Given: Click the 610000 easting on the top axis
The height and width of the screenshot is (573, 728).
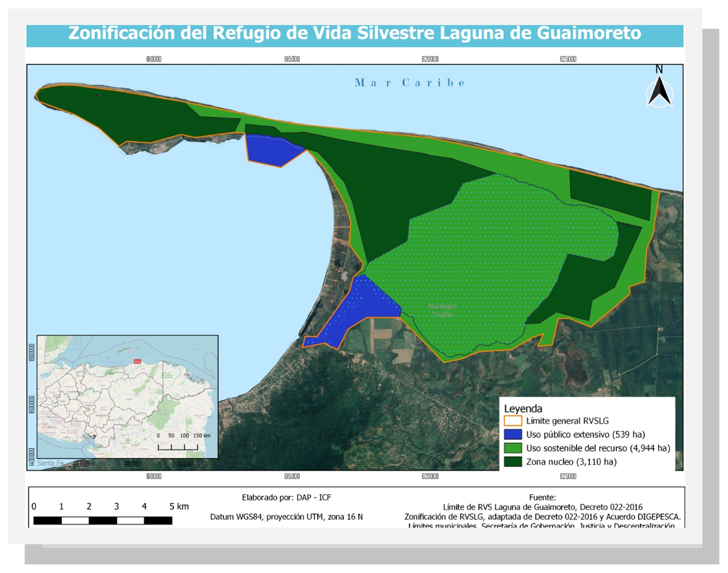Looking at the screenshot, I should pyautogui.click(x=154, y=59).
